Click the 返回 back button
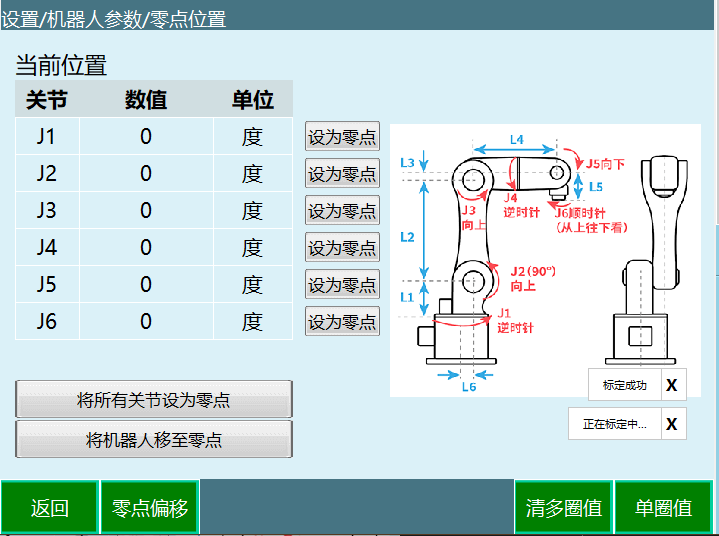 click(49, 508)
